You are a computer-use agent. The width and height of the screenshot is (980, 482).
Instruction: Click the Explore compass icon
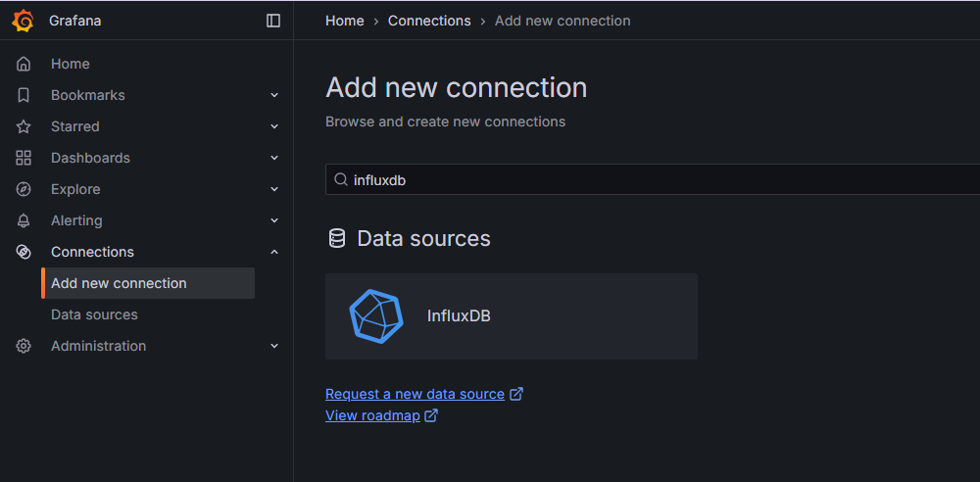[x=24, y=189]
